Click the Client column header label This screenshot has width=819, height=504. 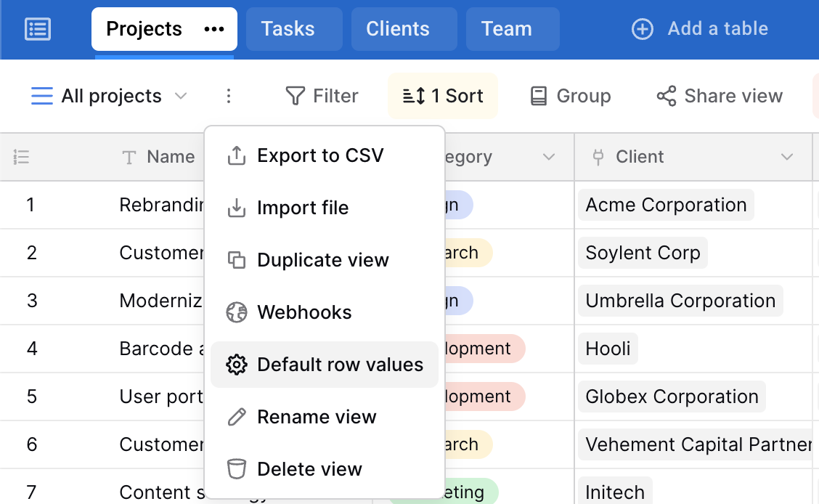tap(640, 157)
